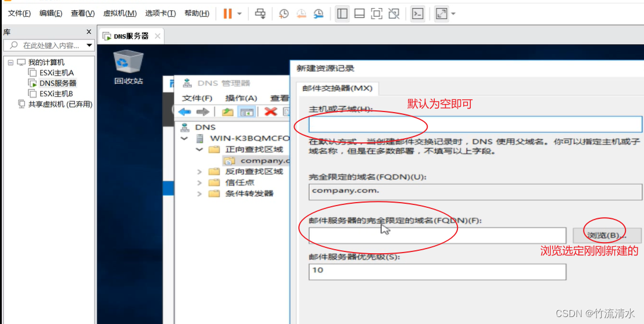Click the 浏览(B)... button
The width and height of the screenshot is (644, 324).
point(607,236)
